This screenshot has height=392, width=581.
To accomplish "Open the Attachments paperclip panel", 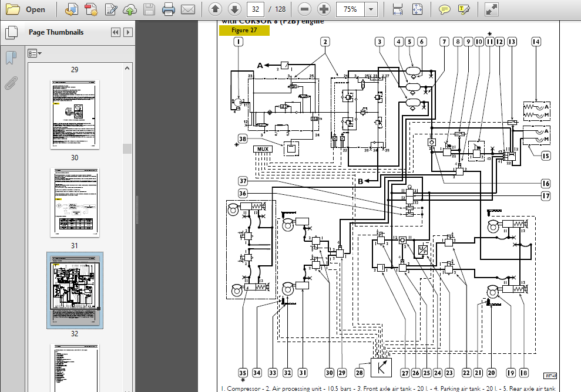I will [11, 83].
